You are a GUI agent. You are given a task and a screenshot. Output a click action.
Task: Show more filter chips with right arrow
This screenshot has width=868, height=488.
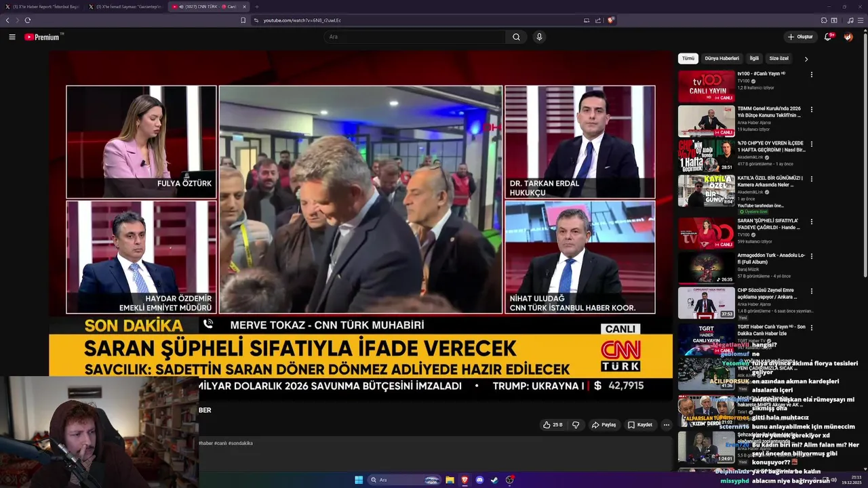coord(806,59)
